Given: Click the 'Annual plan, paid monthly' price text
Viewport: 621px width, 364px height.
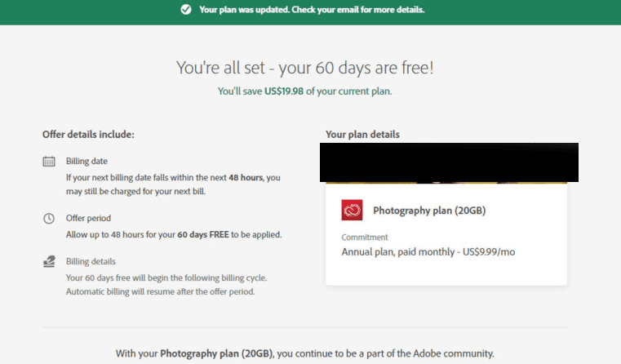Looking at the screenshot, I should 428,252.
